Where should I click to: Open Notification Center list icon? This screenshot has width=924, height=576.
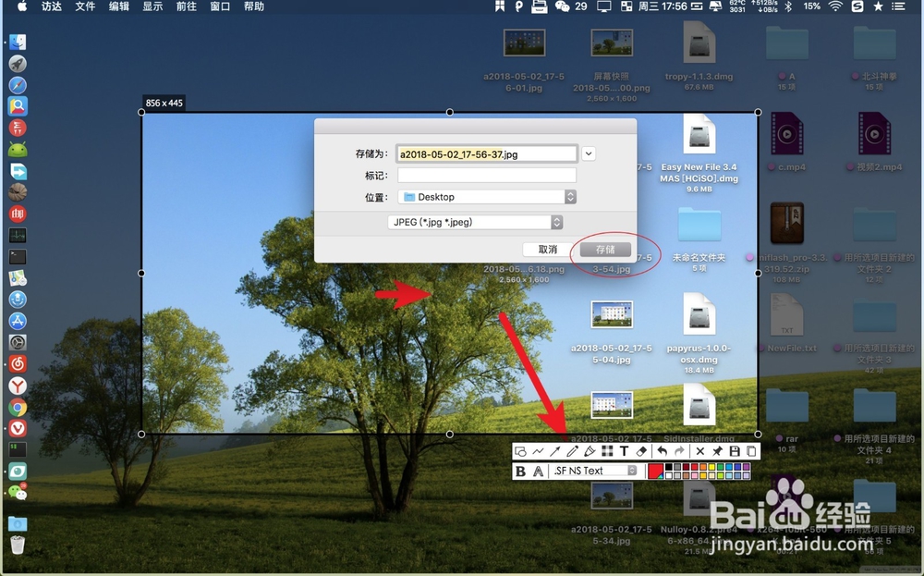click(899, 6)
